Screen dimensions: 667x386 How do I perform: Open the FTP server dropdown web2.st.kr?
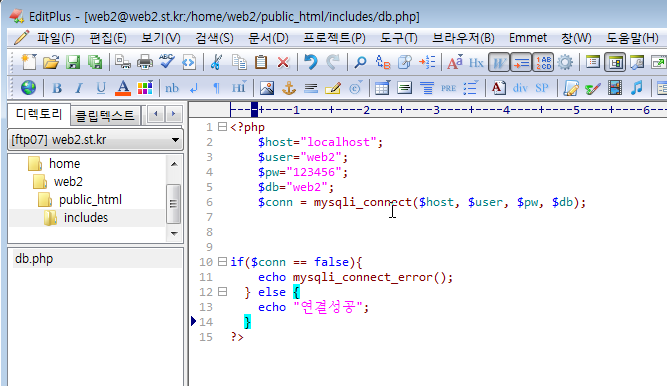96,140
